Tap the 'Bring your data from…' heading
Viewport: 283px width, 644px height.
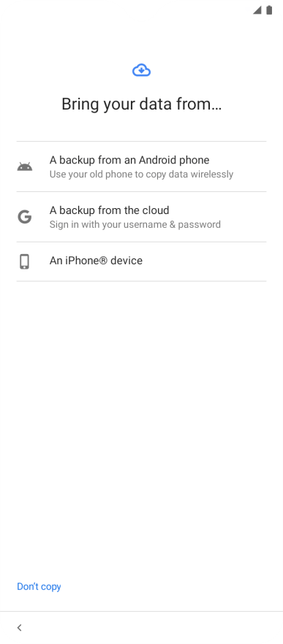click(142, 104)
